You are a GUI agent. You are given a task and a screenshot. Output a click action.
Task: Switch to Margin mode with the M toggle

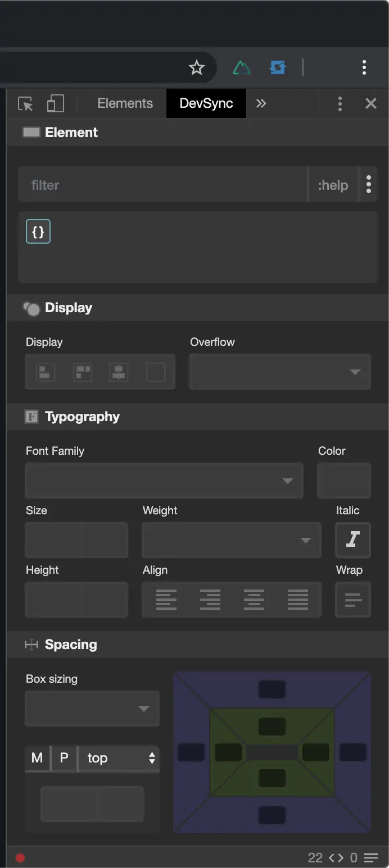pos(36,758)
